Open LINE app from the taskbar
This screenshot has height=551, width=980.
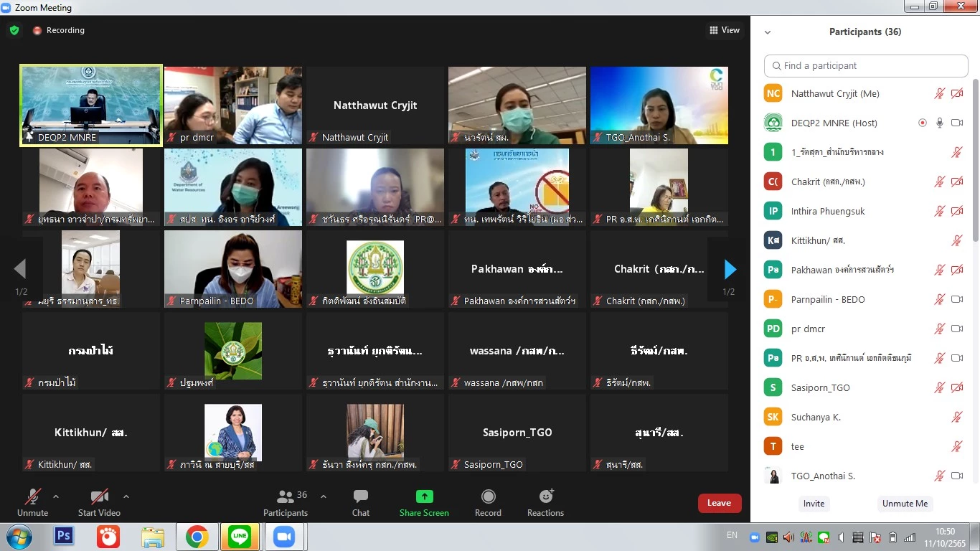pyautogui.click(x=240, y=537)
